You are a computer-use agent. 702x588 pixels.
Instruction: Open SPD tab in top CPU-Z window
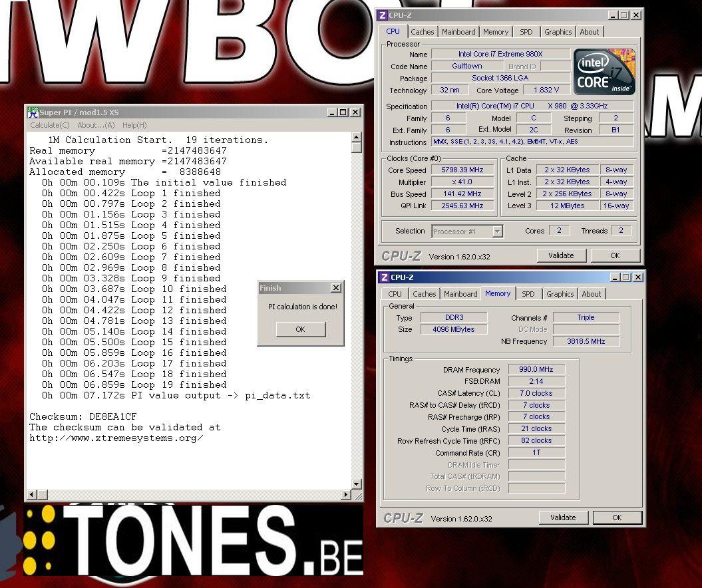click(526, 32)
